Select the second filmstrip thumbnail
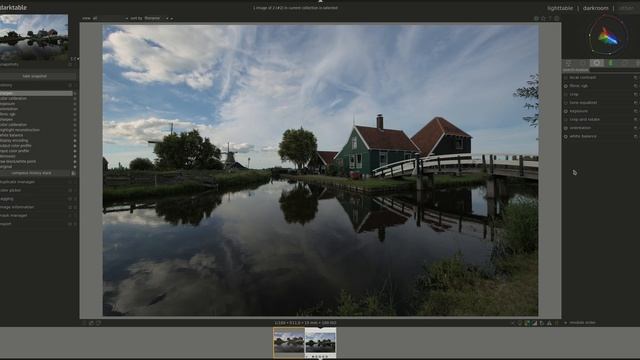 pos(320,342)
